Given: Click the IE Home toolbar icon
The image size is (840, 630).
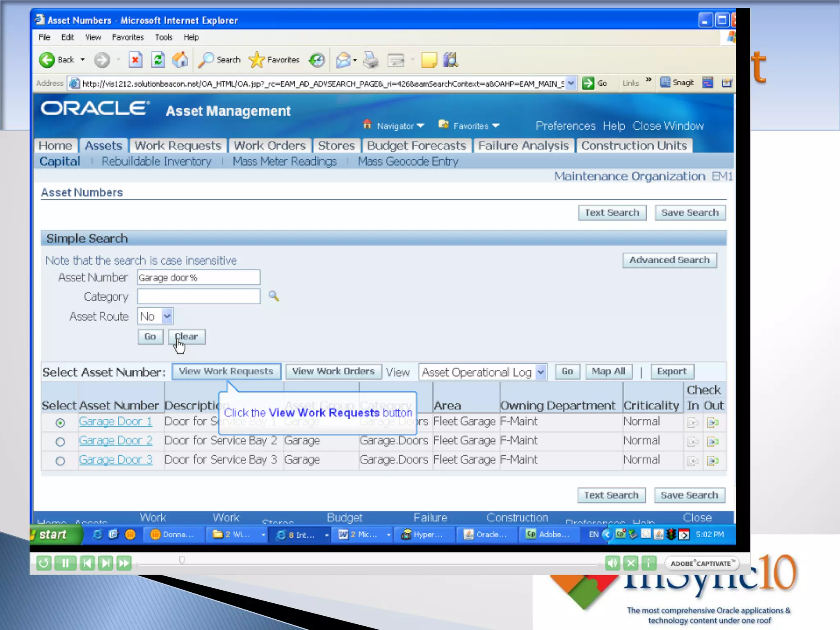Looking at the screenshot, I should [180, 60].
